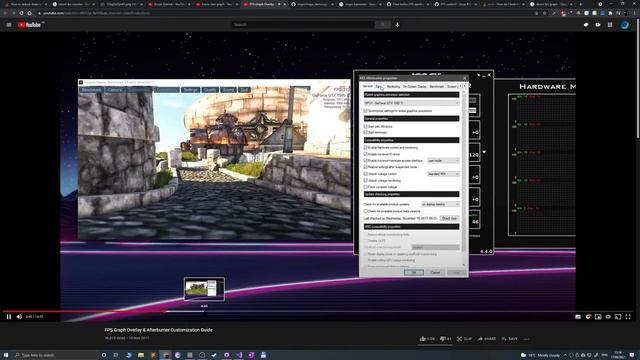The width and height of the screenshot is (640, 360).
Task: Open Task View in the taskbar
Action: point(116,355)
